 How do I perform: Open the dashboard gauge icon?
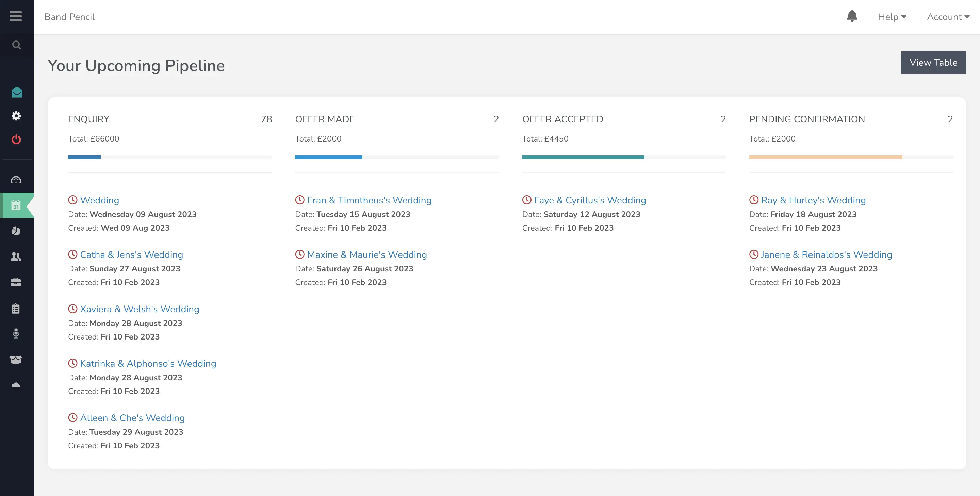(x=16, y=180)
